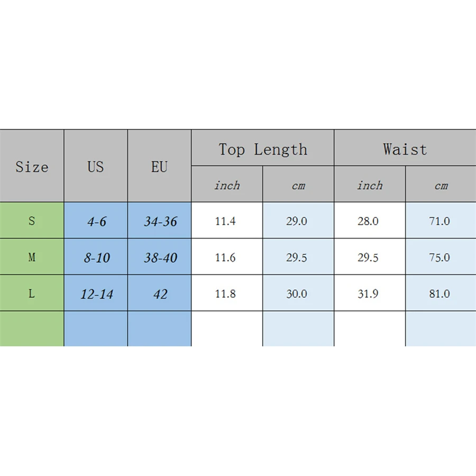
Task: Select the 75.0 cm waist cell
Action: 440,258
